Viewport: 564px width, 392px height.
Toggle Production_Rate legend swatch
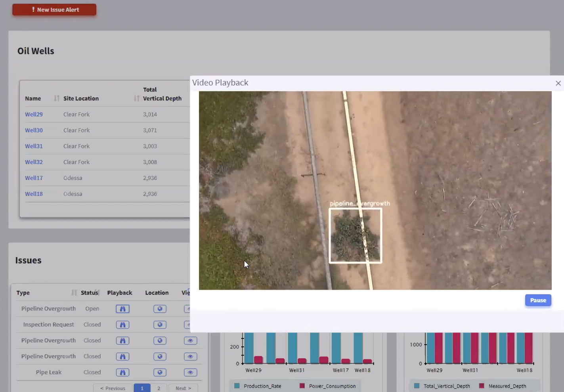(237, 386)
